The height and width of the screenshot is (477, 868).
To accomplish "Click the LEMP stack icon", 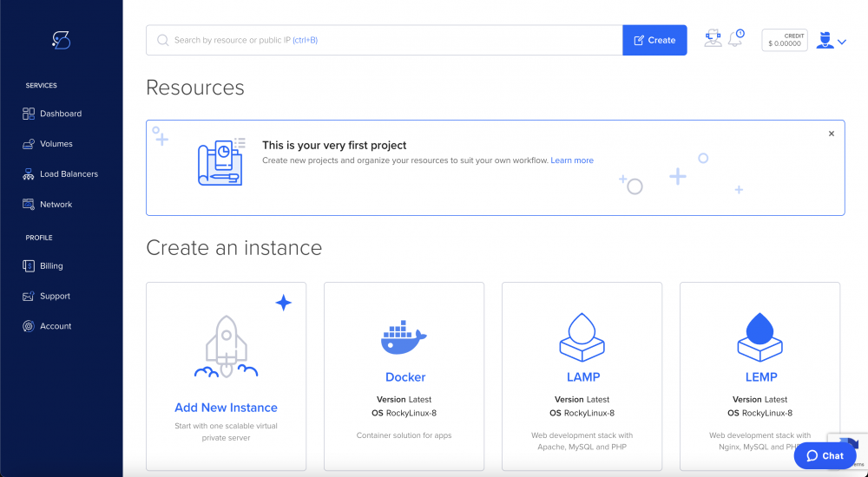I will click(759, 337).
